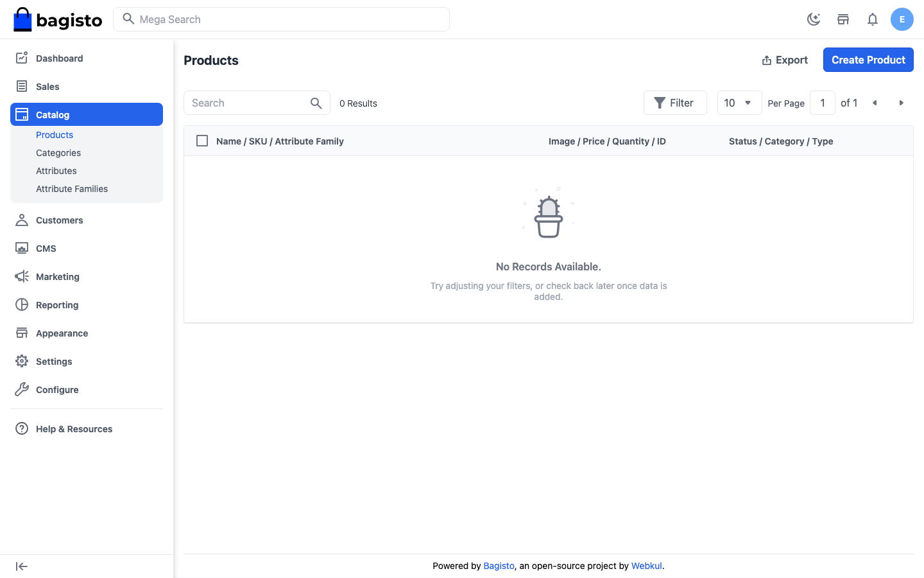The height and width of the screenshot is (578, 924).
Task: Open the per-page count dropdown
Action: pyautogui.click(x=739, y=103)
